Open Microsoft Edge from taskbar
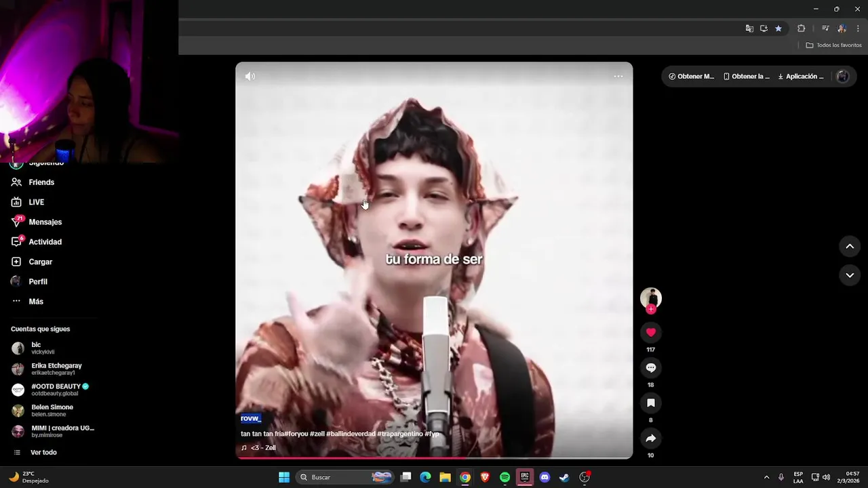Screen dimensions: 868x488 (x=425, y=477)
